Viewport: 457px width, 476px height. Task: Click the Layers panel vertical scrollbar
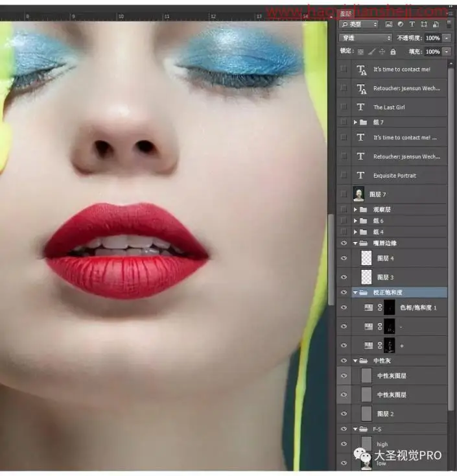pos(451,239)
